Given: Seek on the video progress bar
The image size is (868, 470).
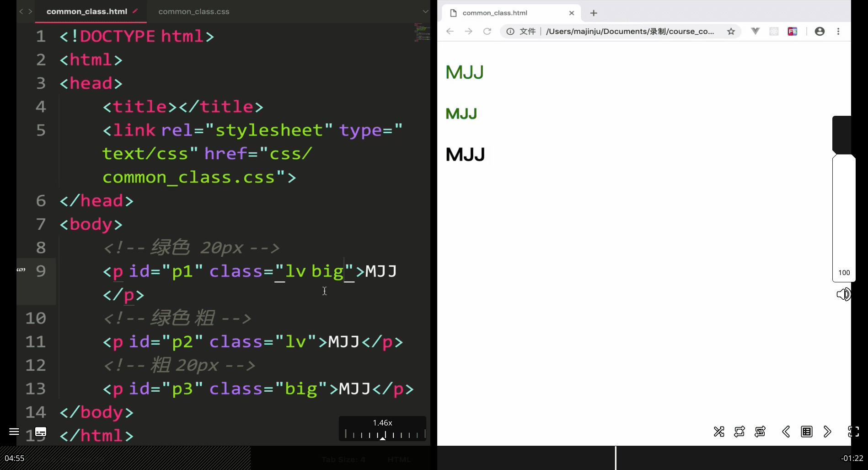Looking at the screenshot, I should pos(434,458).
